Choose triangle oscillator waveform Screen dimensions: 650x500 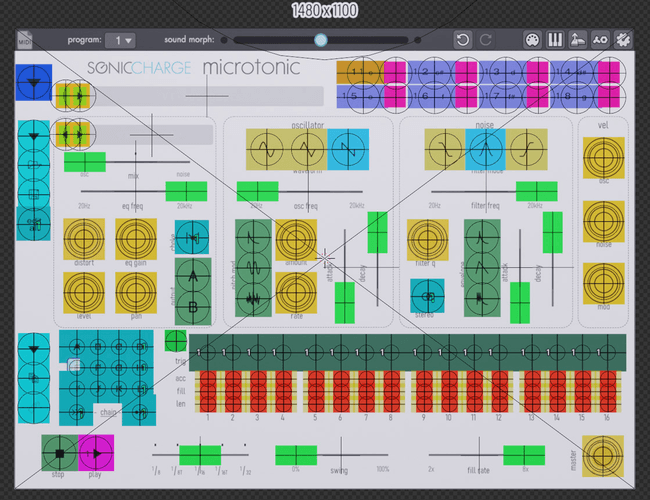[x=307, y=149]
